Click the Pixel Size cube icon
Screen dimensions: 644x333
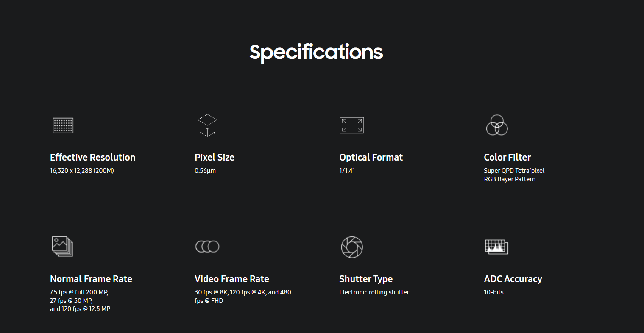pos(207,125)
